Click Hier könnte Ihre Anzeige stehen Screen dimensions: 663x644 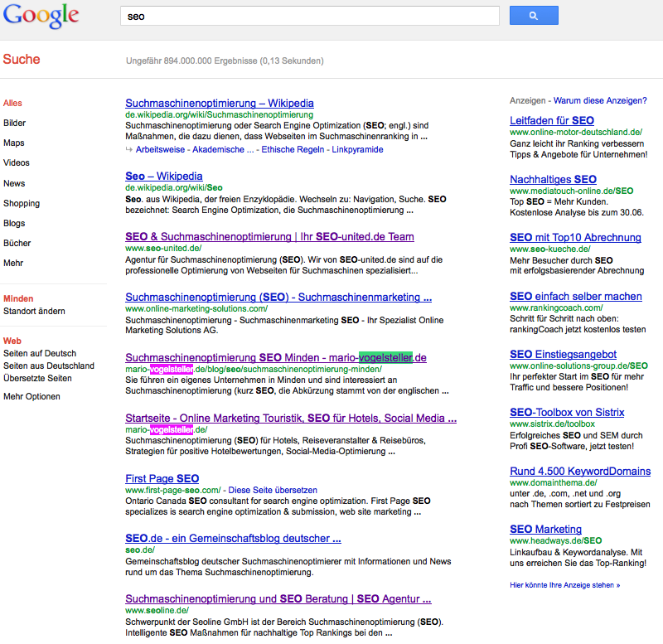(565, 585)
